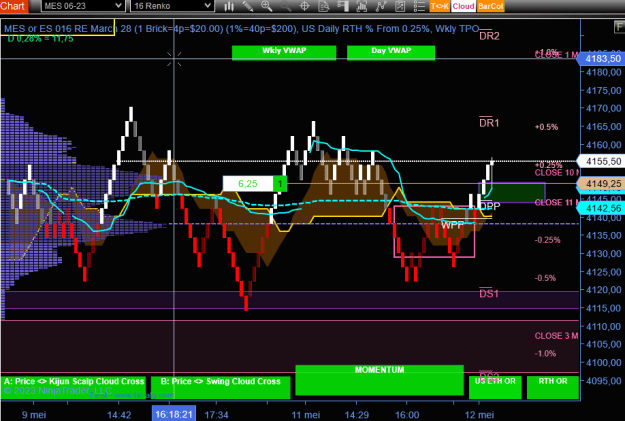Click the -0.25% level label
Screen dimensions: 625x421
547,240
